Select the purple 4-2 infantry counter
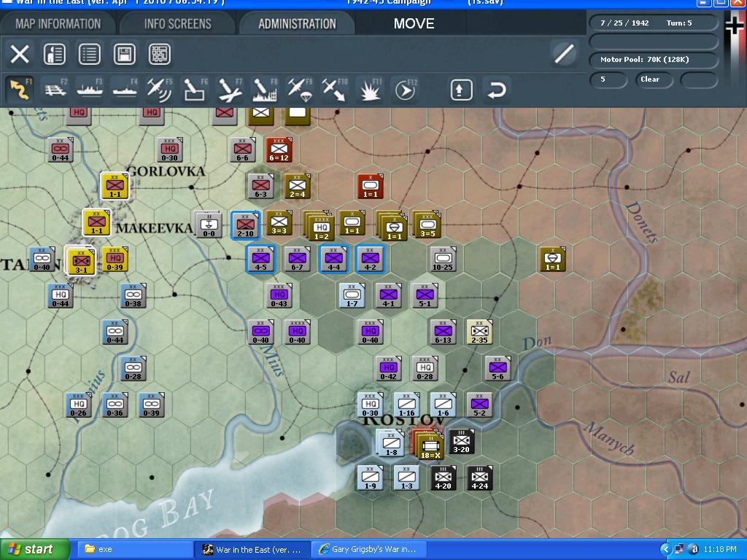The image size is (747, 560). 370,260
